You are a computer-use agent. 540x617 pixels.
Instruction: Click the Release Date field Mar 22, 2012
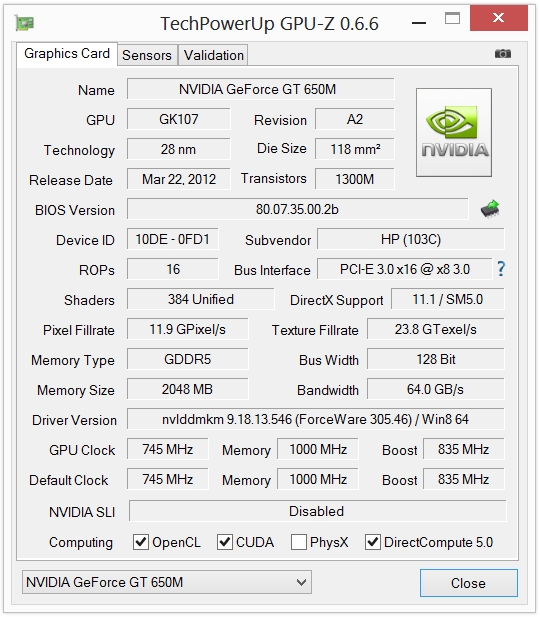[179, 179]
